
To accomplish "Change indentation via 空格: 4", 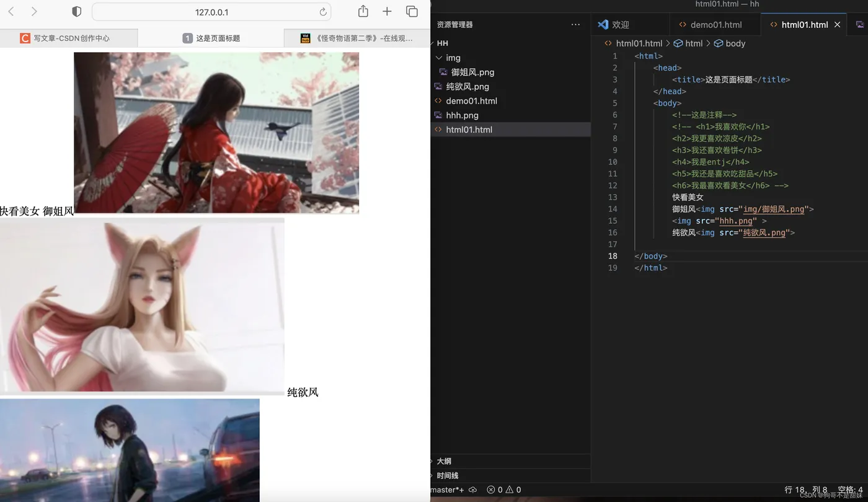I will pyautogui.click(x=850, y=490).
